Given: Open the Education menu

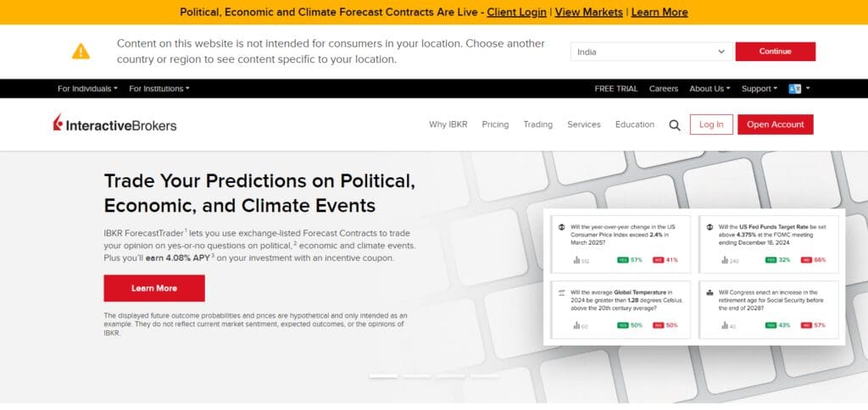Looking at the screenshot, I should 634,125.
